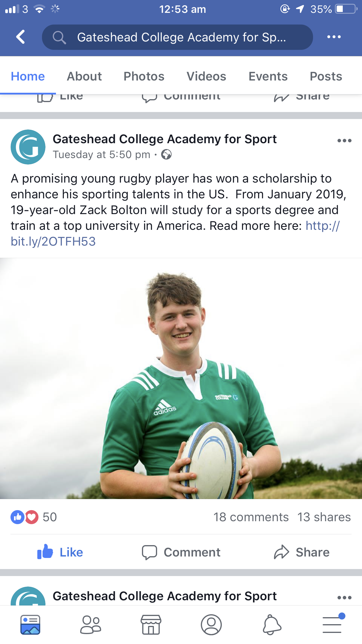Open the News Feed icon in bottom bar
362x644 pixels.
30,625
